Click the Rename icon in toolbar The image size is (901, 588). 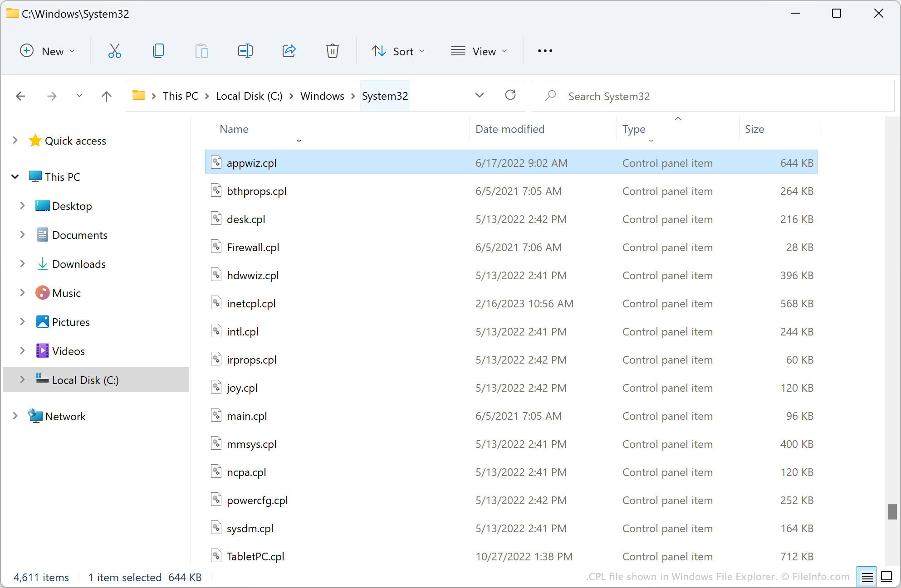245,51
